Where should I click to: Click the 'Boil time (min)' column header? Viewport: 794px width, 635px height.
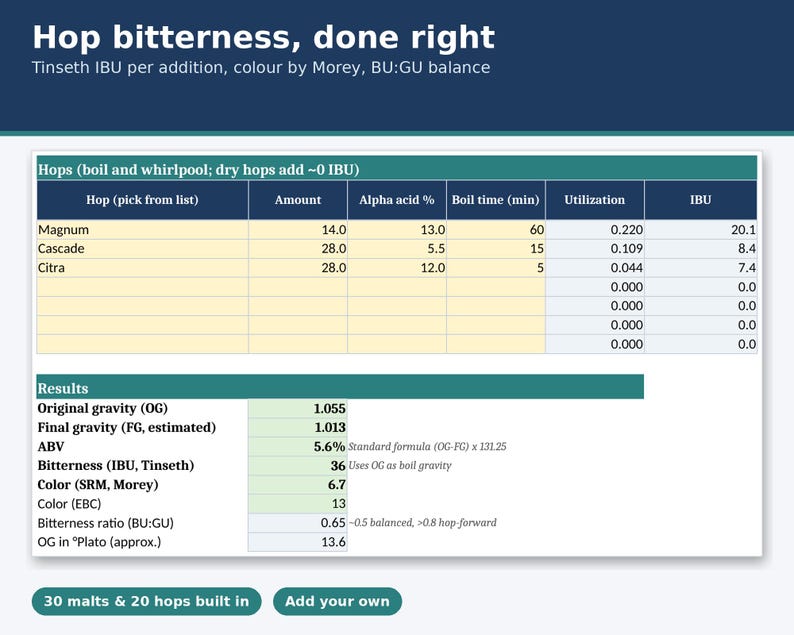click(x=496, y=200)
